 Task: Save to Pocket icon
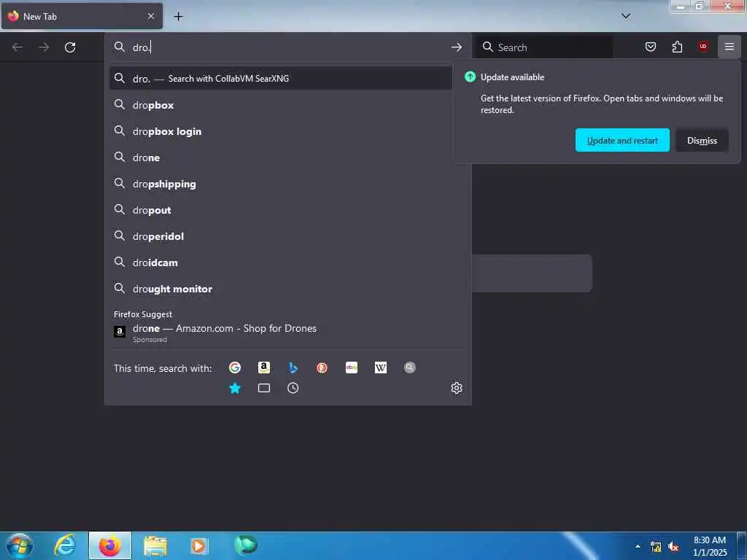651,47
